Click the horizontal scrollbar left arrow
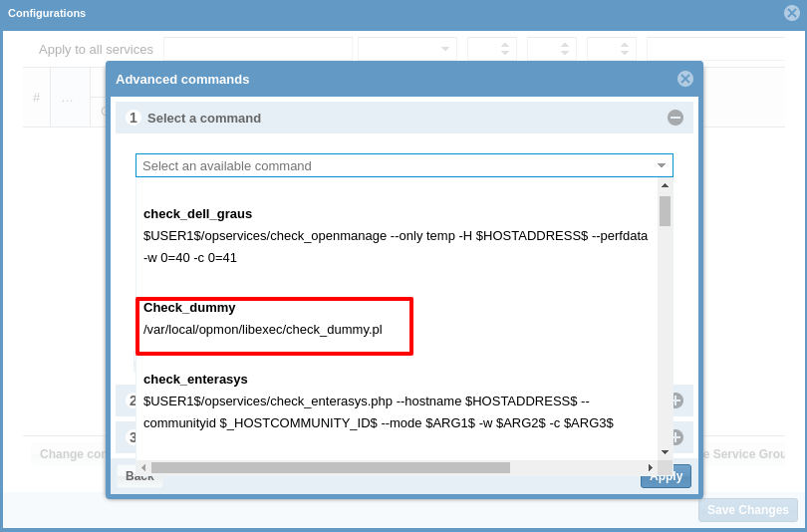This screenshot has width=807, height=532. (143, 467)
